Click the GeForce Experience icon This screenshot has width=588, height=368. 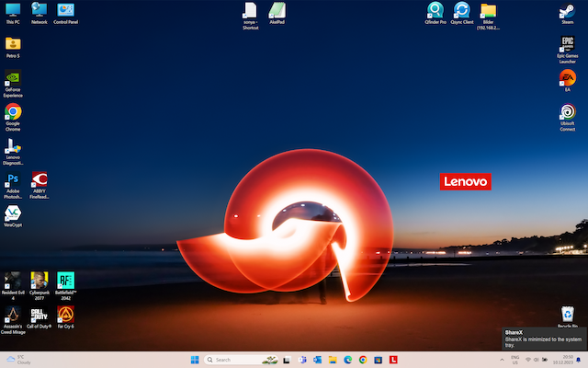point(13,79)
